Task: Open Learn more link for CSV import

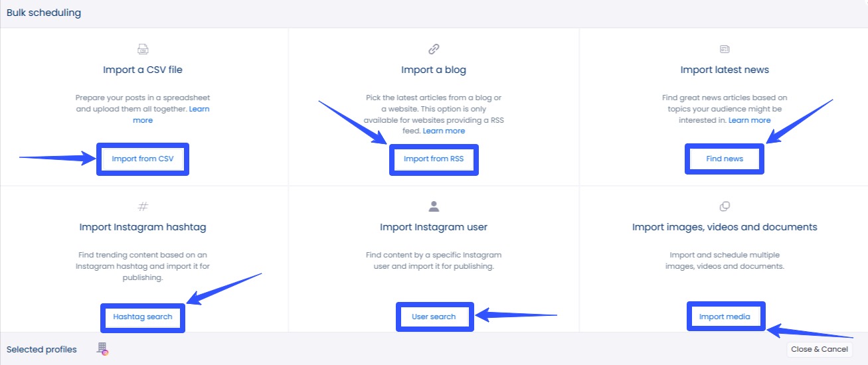Action: tap(143, 120)
